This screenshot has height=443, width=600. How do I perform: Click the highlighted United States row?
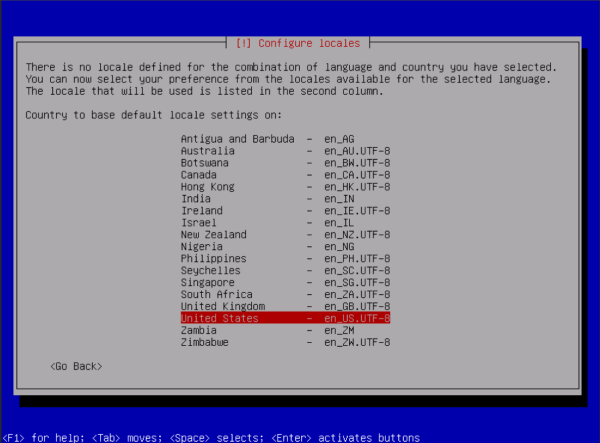(x=285, y=318)
